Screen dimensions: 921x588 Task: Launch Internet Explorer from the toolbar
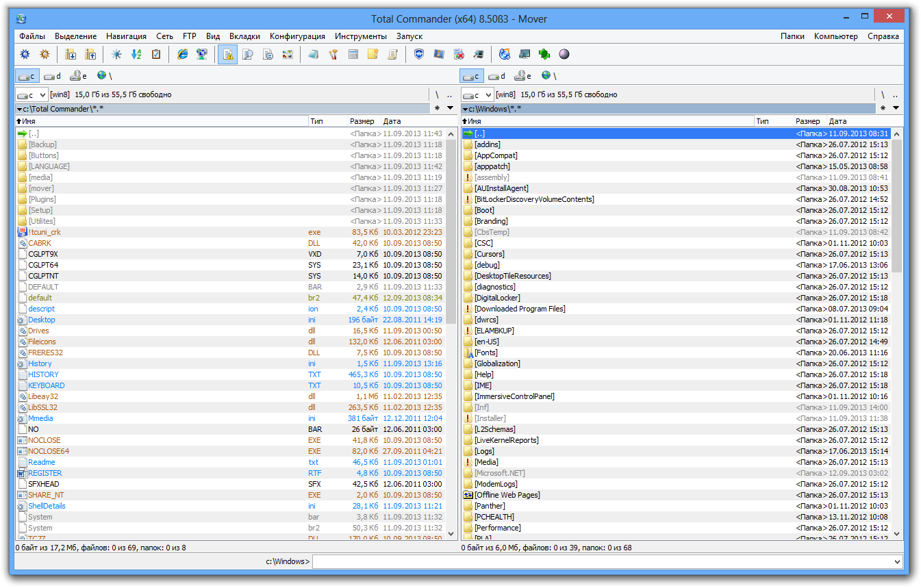click(182, 55)
